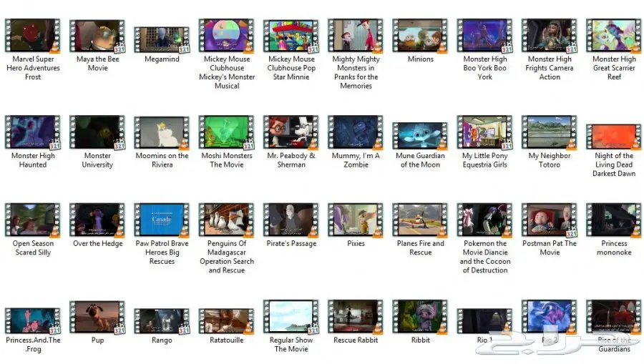Click the My Neighbor Totoro video icon
This screenshot has height=364, width=644.
coord(550,132)
